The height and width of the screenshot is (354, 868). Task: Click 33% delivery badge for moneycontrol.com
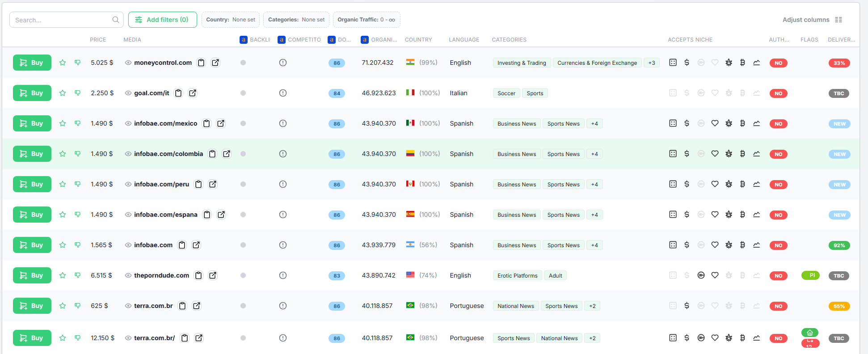[839, 63]
